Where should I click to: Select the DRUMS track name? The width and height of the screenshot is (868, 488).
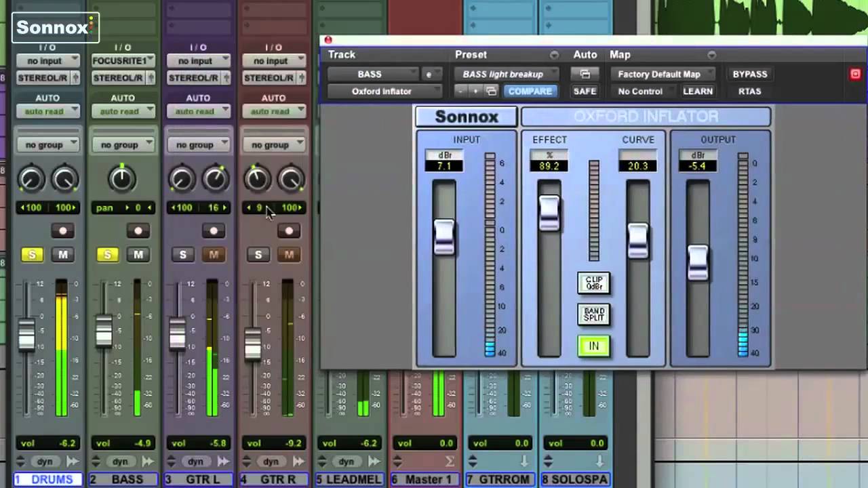(47, 479)
